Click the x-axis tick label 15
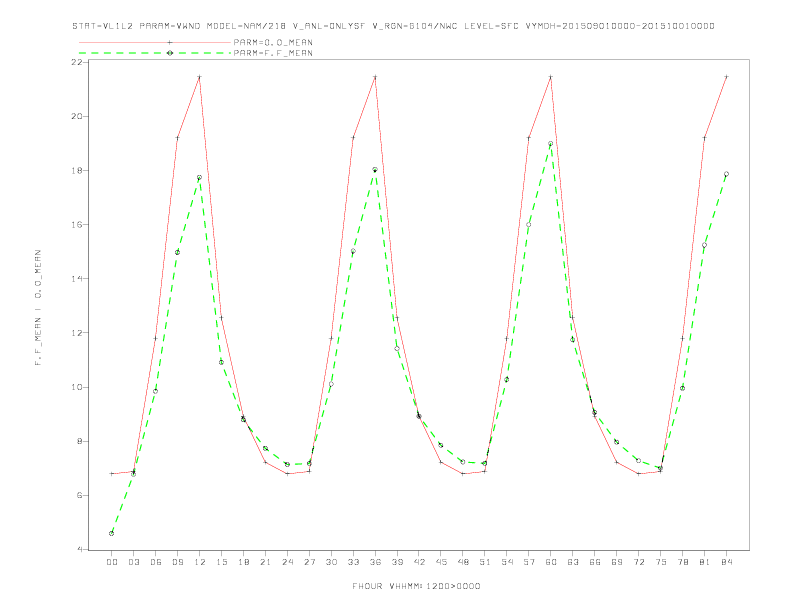792x612 pixels. point(221,562)
